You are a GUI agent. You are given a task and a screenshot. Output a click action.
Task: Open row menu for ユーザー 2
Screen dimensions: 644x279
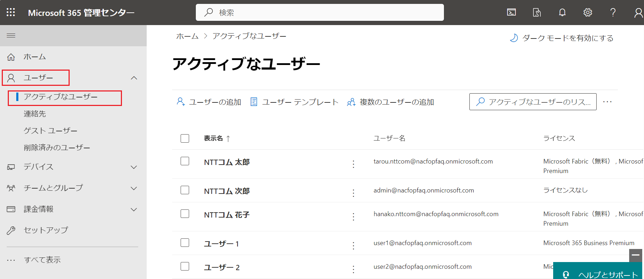click(x=353, y=269)
